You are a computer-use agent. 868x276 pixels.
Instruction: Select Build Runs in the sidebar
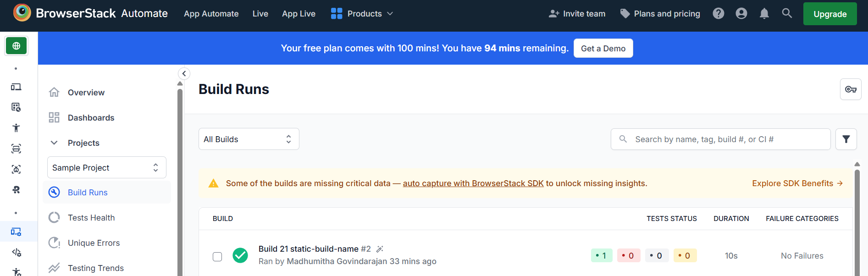click(107, 192)
